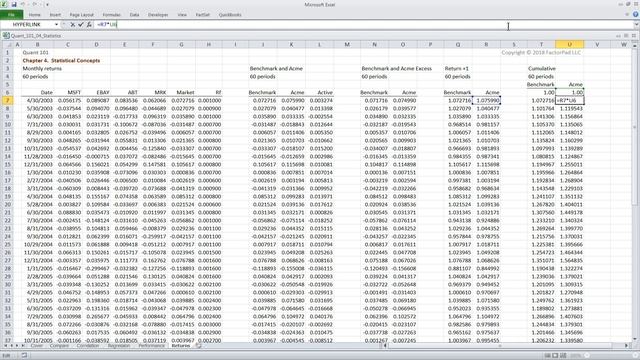
Task: Open the Regression sheet tab
Action: (119, 346)
